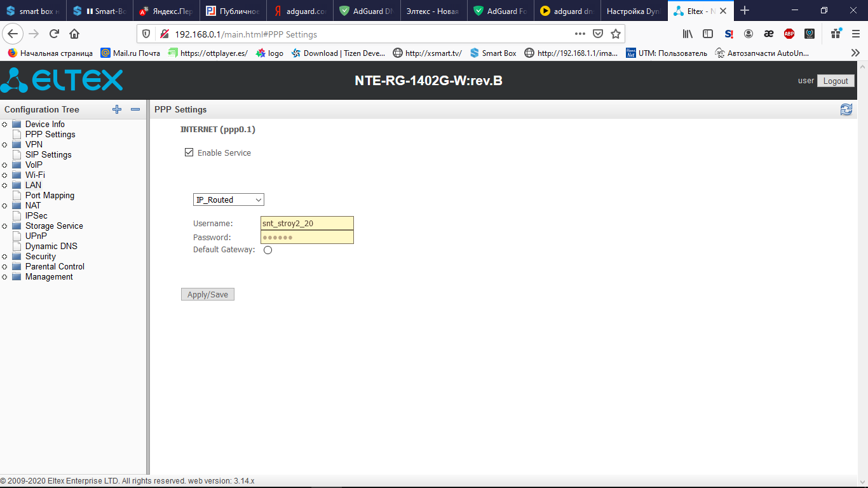Open the browser home page icon
Viewport: 868px width, 488px height.
(74, 34)
